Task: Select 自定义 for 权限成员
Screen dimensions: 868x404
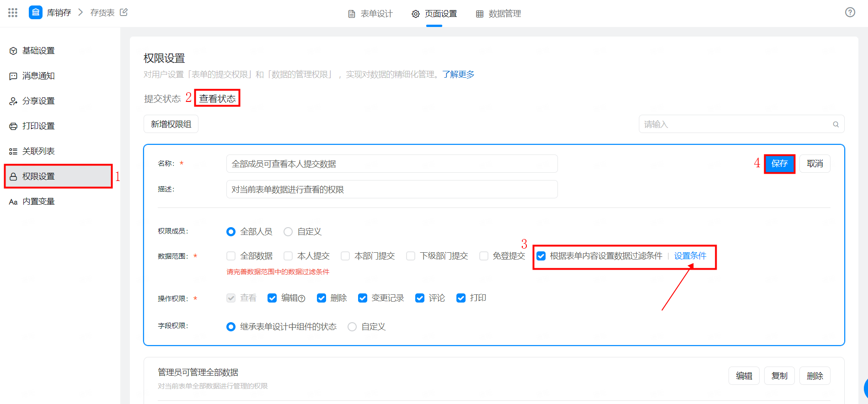Action: 288,232
